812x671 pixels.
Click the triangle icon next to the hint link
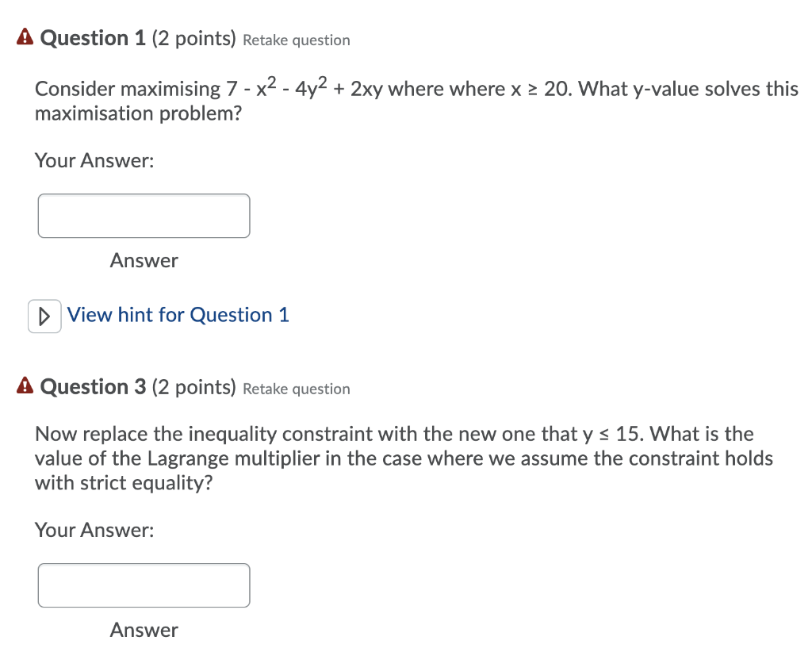[x=44, y=315]
